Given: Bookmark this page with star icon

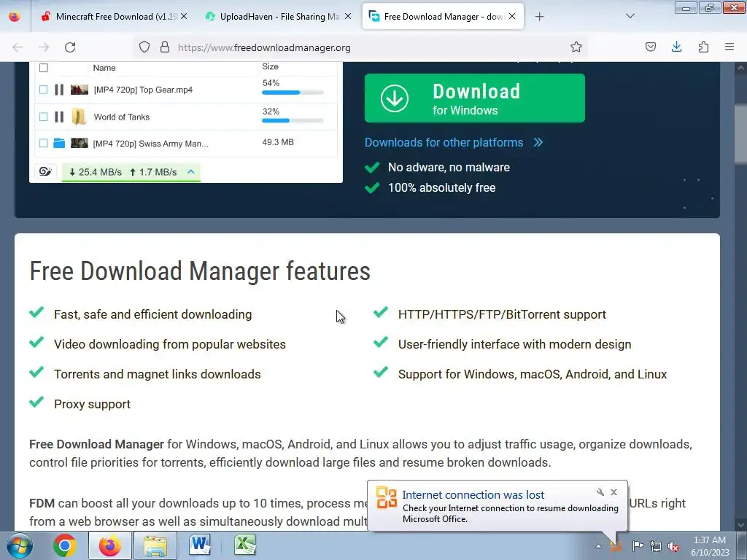Looking at the screenshot, I should click(576, 47).
